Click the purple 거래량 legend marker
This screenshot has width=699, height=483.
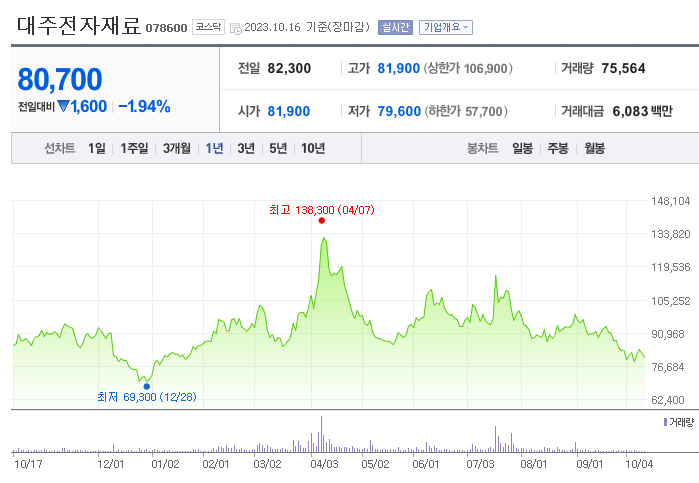(x=666, y=421)
